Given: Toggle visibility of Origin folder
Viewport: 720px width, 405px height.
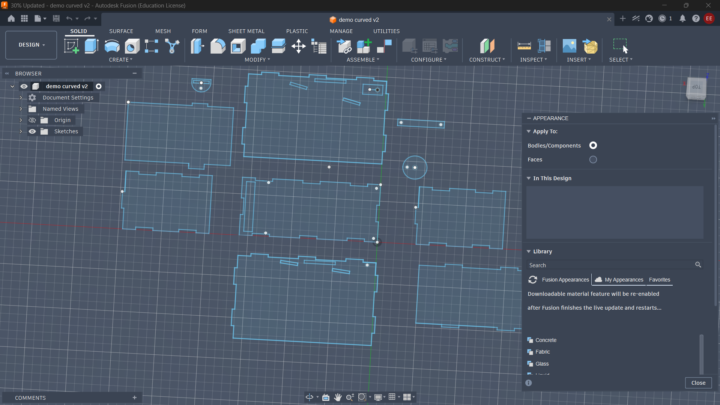Looking at the screenshot, I should pyautogui.click(x=32, y=120).
